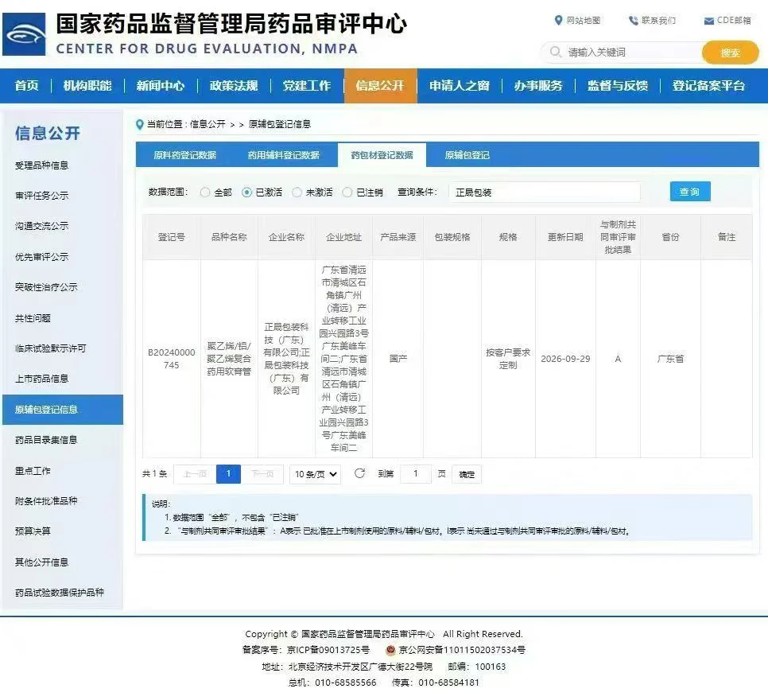Open 共性问题 in sidebar
Image resolution: width=768 pixels, height=700 pixels.
coord(33,318)
